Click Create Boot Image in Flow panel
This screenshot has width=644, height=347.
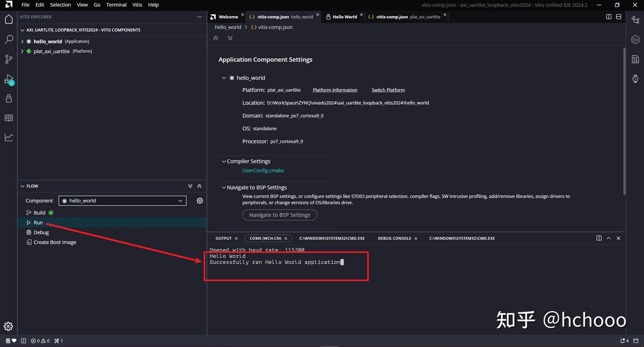tap(55, 242)
